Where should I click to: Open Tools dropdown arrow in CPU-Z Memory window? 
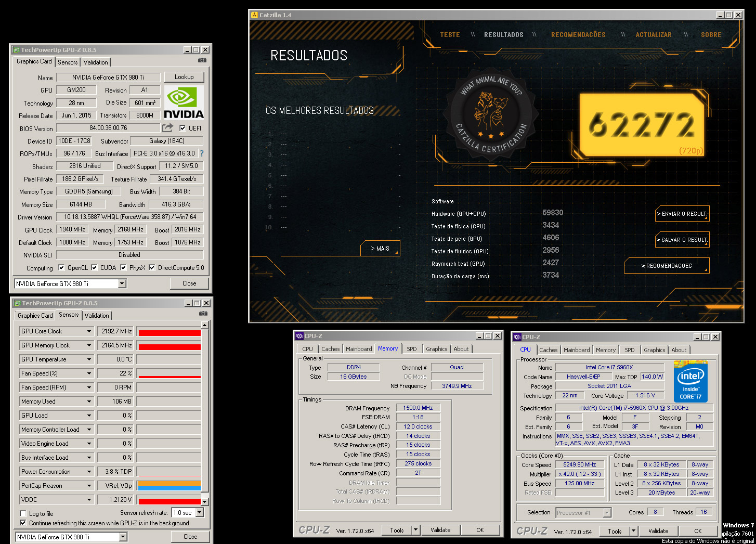[x=415, y=530]
